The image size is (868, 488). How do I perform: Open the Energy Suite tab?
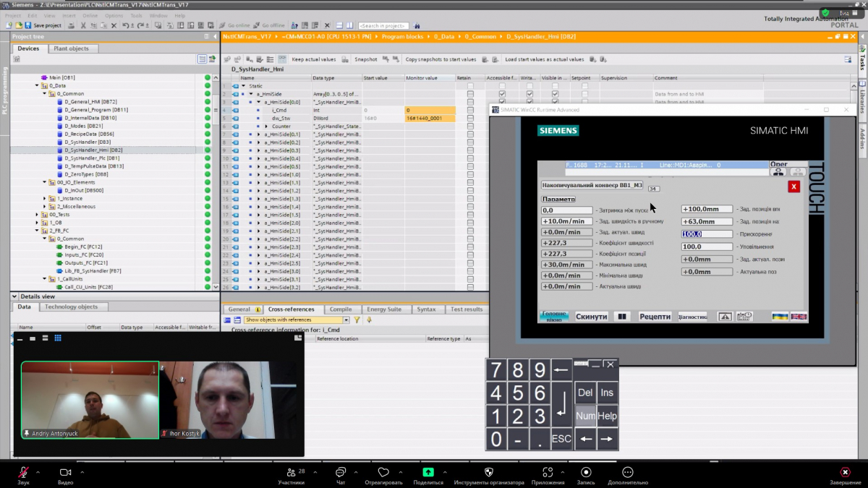pos(384,309)
